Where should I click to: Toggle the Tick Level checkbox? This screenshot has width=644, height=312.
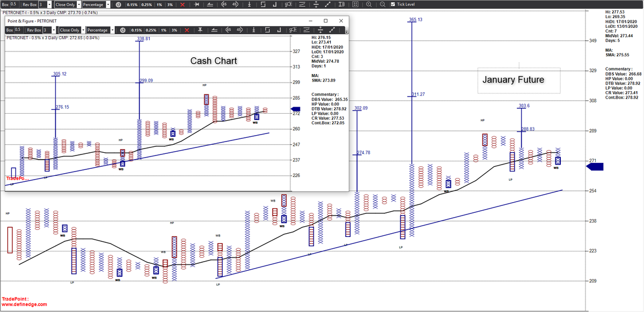point(393,4)
